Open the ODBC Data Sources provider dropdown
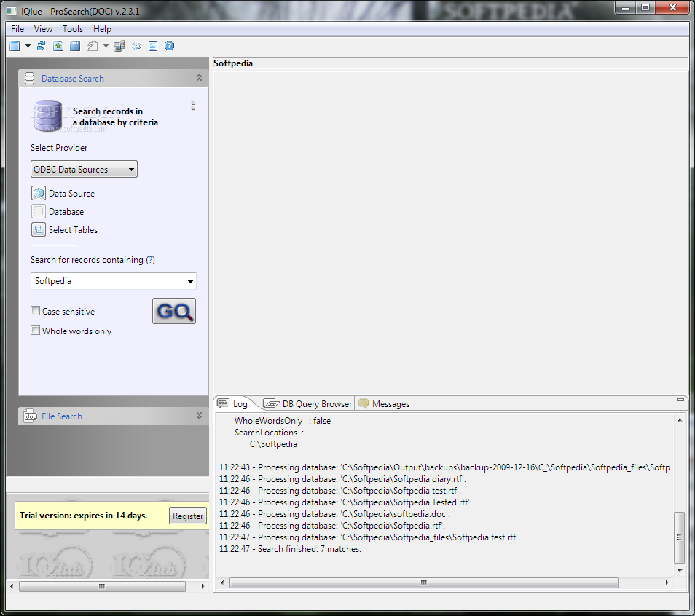 84,169
